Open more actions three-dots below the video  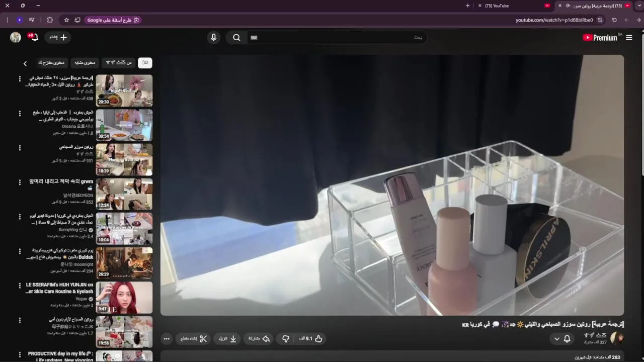point(167,339)
